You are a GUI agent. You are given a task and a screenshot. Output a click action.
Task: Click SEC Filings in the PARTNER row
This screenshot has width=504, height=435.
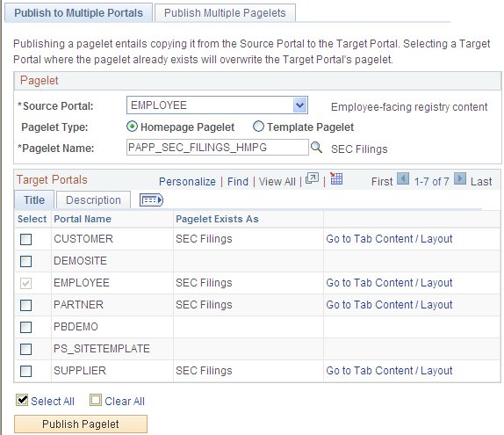[x=204, y=304]
